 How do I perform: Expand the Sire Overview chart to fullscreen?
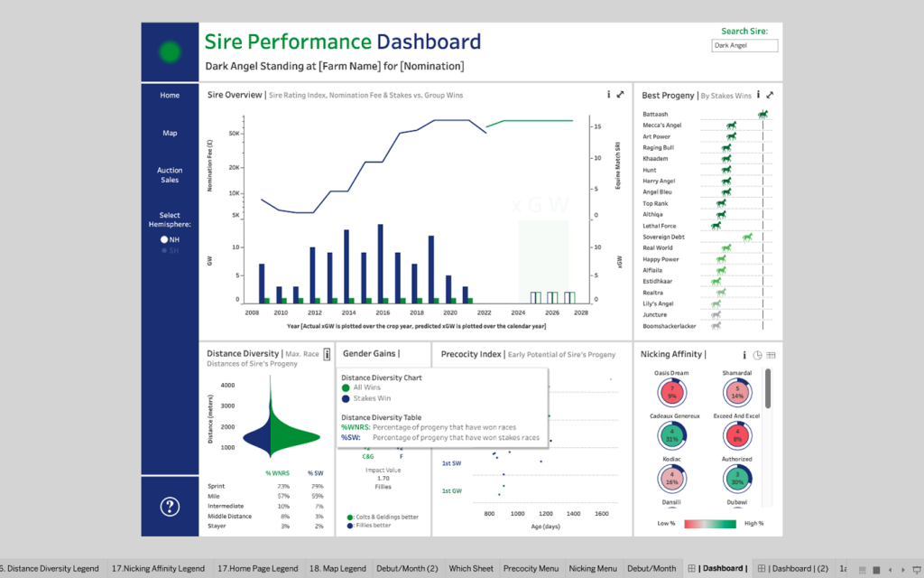tap(620, 94)
